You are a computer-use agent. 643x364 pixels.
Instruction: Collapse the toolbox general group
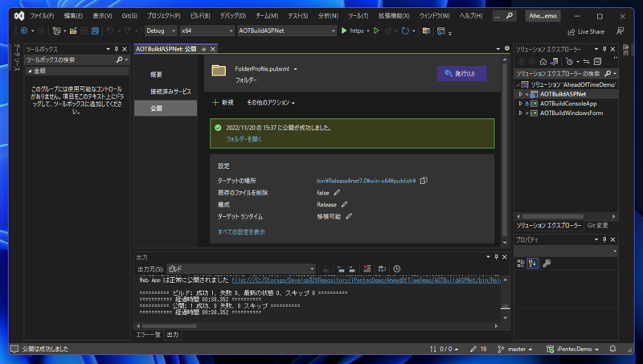(30, 71)
